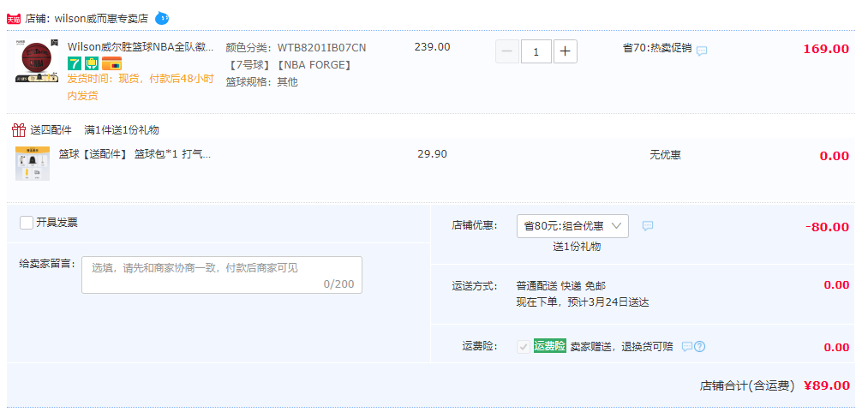The image size is (868, 418).
Task: Open the 省80元:组合优惠 store discount dropdown
Action: [572, 226]
